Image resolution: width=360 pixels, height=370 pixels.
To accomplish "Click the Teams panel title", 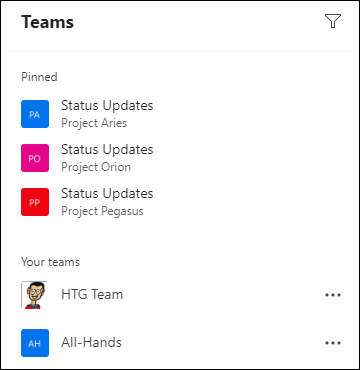I will [48, 22].
